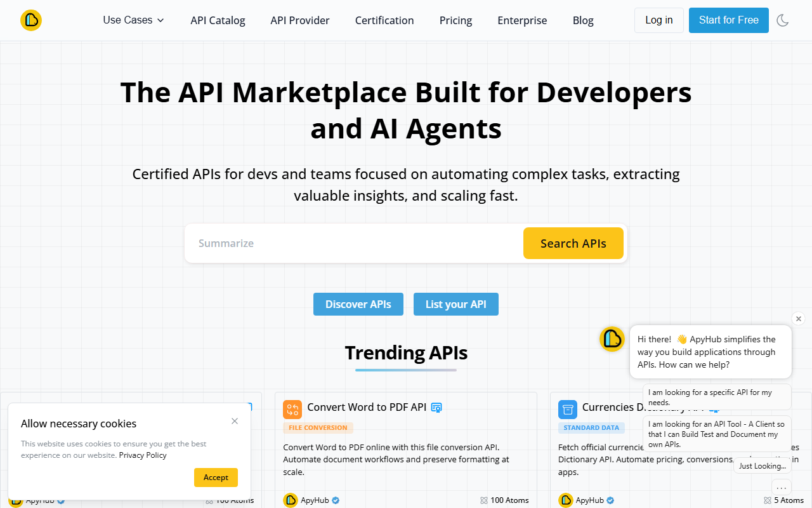This screenshot has height=508, width=812.
Task: Open the Certification menu item
Action: [384, 20]
